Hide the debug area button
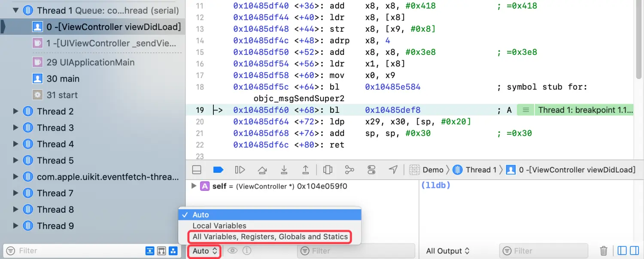 pos(197,170)
